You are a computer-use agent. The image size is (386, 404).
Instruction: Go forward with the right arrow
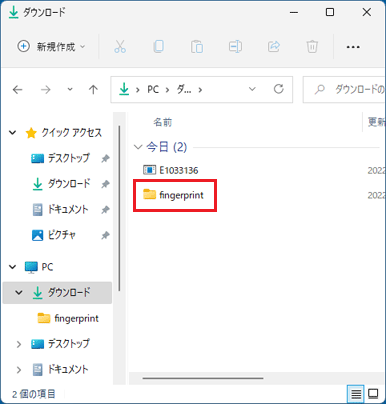[x=45, y=89]
